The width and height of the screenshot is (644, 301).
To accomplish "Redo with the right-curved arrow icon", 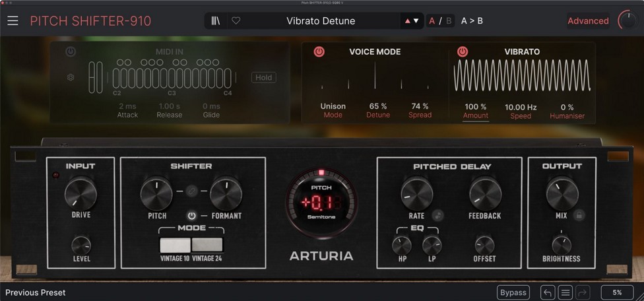I will click(x=583, y=293).
